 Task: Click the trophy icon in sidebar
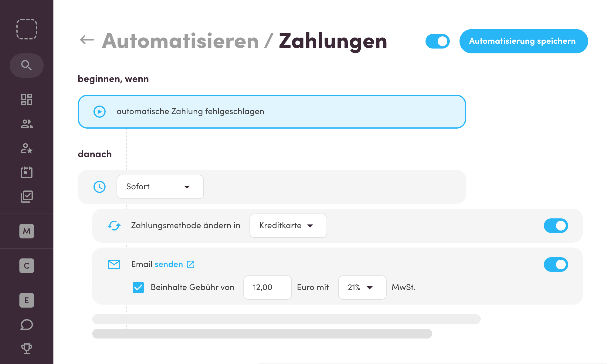pyautogui.click(x=27, y=349)
